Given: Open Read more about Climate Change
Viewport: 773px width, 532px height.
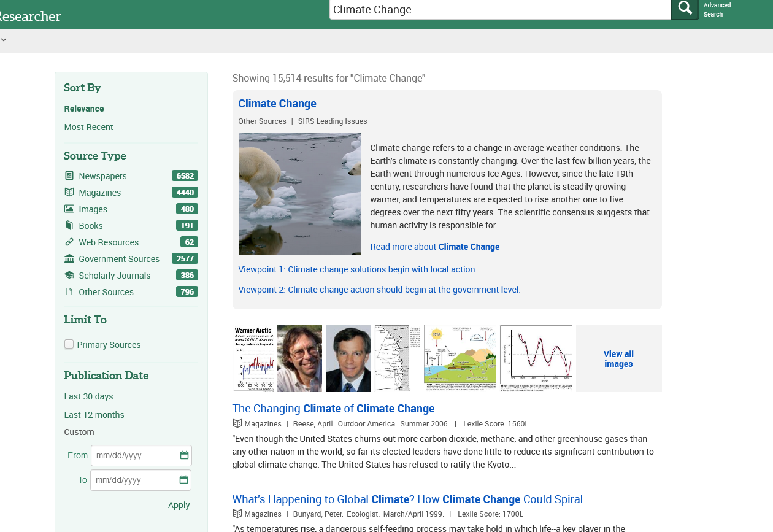Looking at the screenshot, I should click(434, 247).
